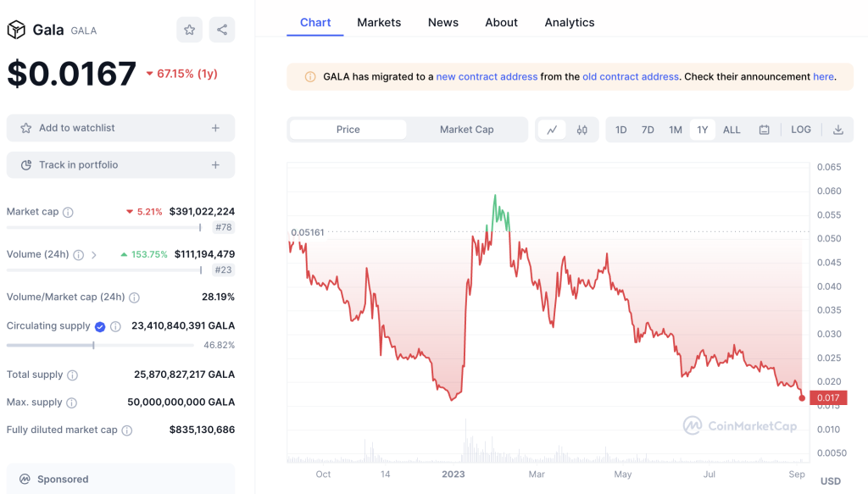Click the pie chart icon on Track in portfolio
This screenshot has width=868, height=494.
click(x=26, y=165)
